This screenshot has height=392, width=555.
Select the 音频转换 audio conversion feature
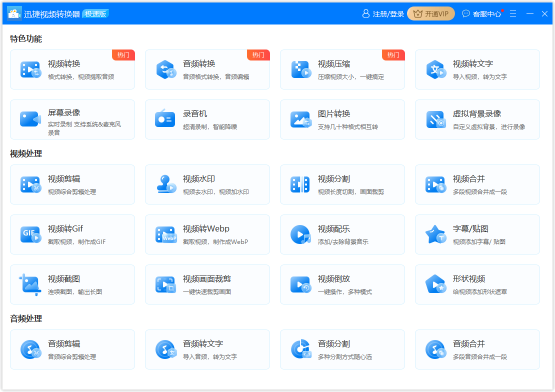[x=207, y=70]
